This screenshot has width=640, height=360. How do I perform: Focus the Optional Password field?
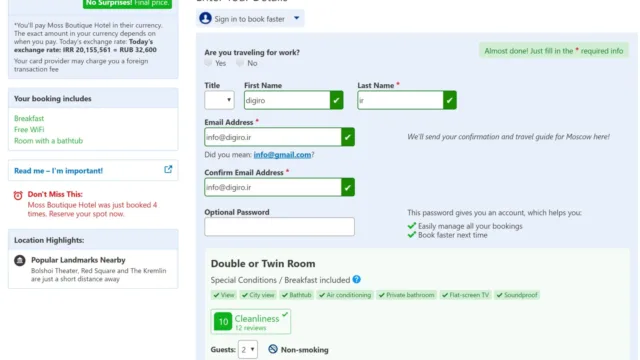pos(279,227)
